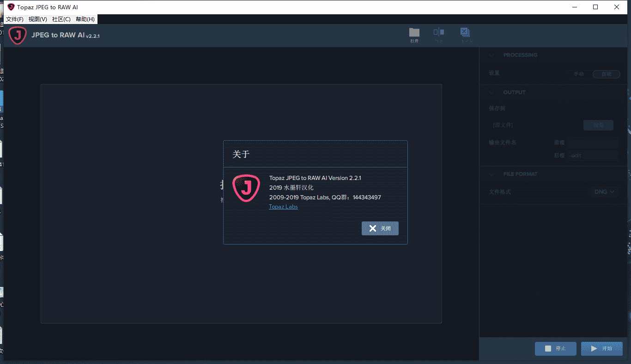Image resolution: width=631 pixels, height=364 pixels.
Task: Open the 视图(V) menu
Action: point(38,19)
